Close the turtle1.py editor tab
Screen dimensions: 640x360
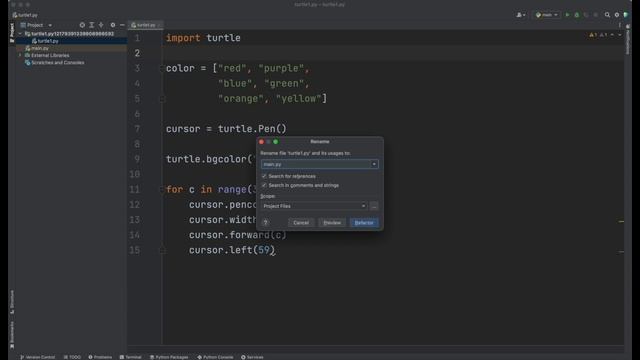click(160, 25)
